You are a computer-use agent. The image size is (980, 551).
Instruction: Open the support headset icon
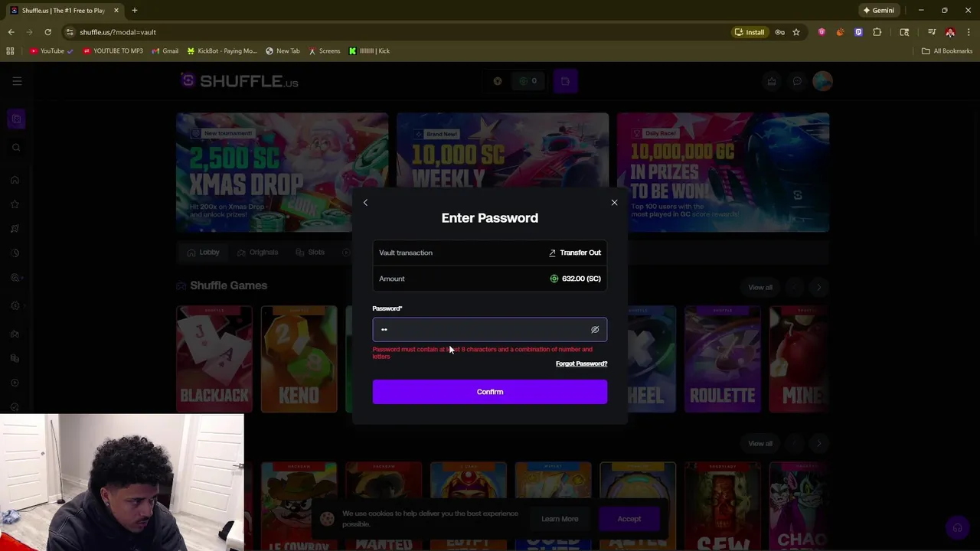(x=957, y=528)
